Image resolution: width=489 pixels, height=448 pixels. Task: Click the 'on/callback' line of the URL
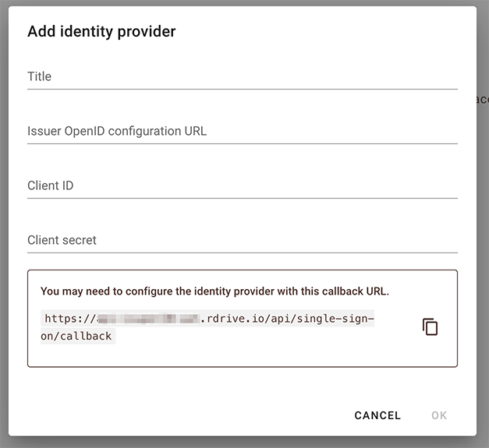coord(76,336)
